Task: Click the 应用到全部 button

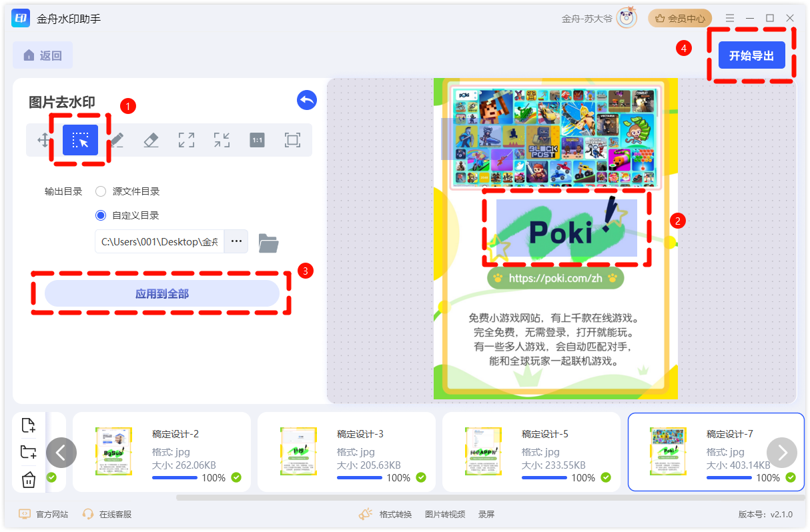Action: coord(162,293)
